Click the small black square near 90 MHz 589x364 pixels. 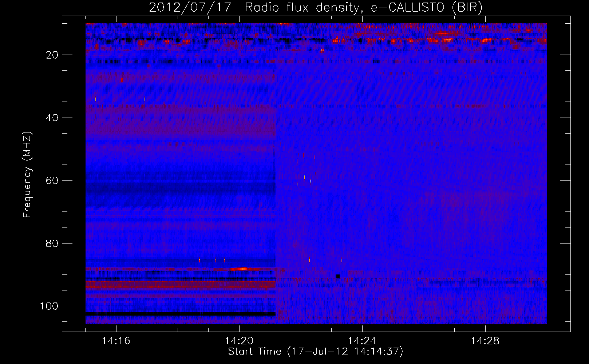337,276
